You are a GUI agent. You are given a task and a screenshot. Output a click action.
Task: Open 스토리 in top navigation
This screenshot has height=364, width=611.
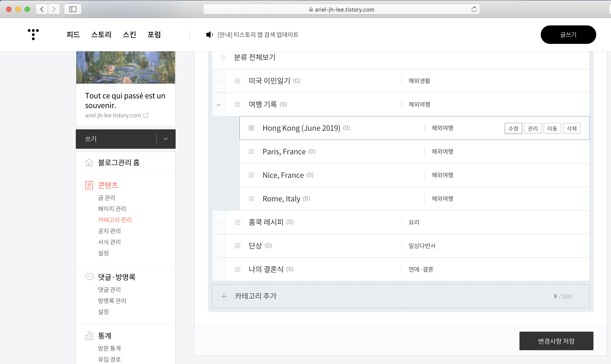tap(101, 35)
